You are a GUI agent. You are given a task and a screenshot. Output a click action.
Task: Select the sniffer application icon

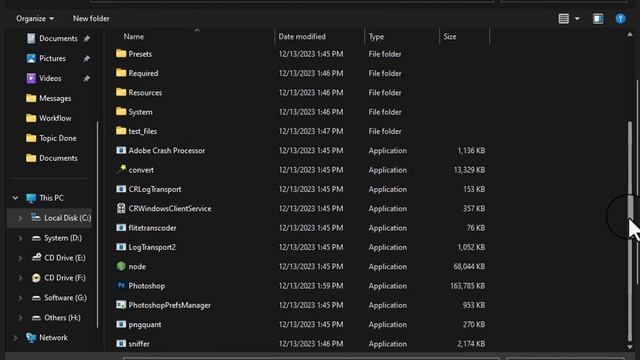click(121, 344)
